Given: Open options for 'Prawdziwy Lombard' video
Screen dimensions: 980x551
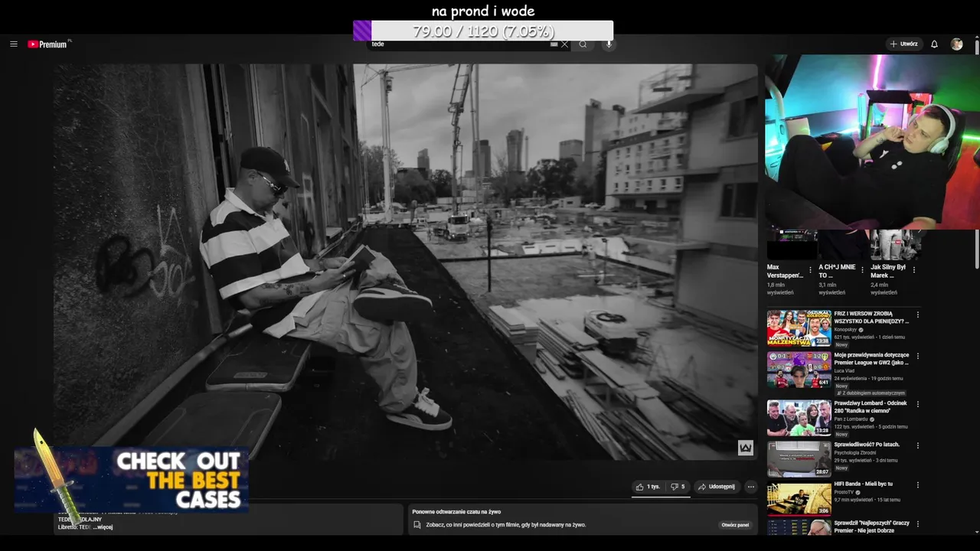Looking at the screenshot, I should [918, 404].
